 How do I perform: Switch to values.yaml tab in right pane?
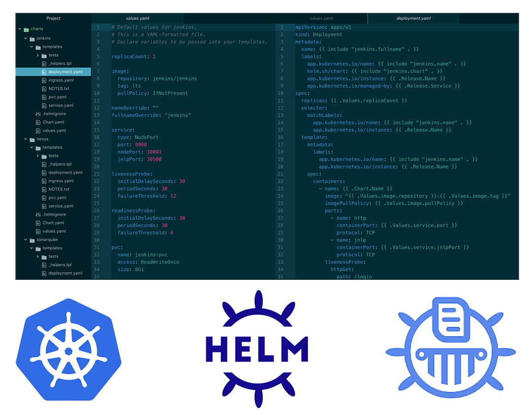pos(321,18)
